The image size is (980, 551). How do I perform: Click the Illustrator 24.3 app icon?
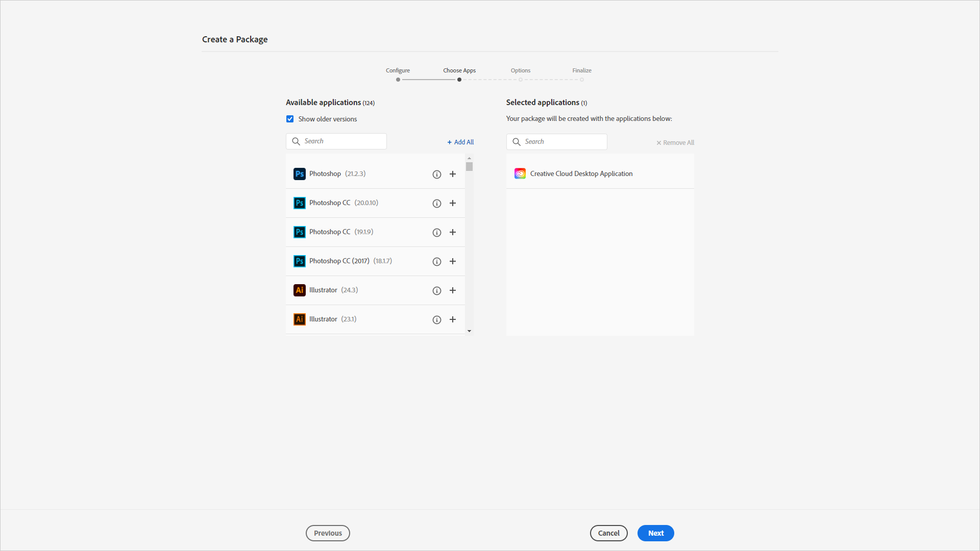point(300,290)
